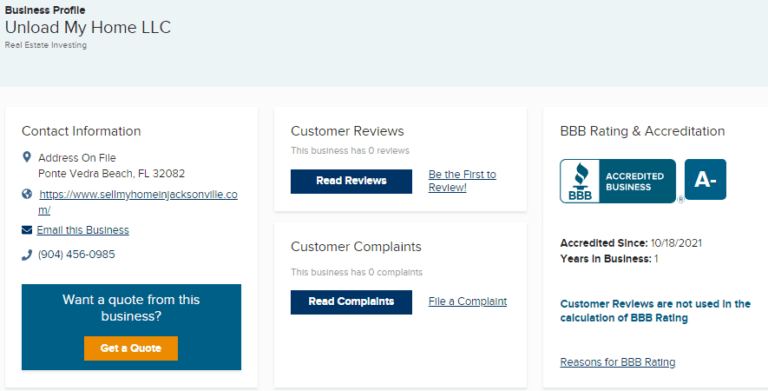Click the Real Estate Investing category text
This screenshot has width=768, height=391.
46,45
